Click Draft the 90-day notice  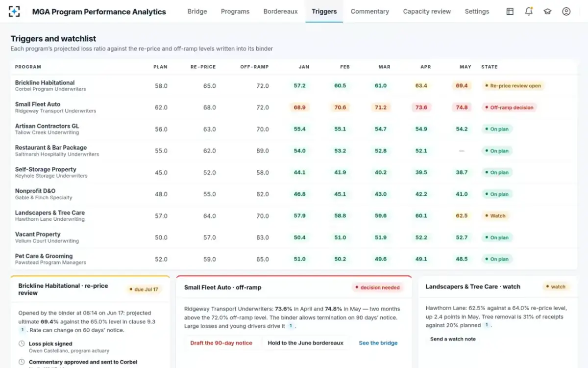pos(221,343)
